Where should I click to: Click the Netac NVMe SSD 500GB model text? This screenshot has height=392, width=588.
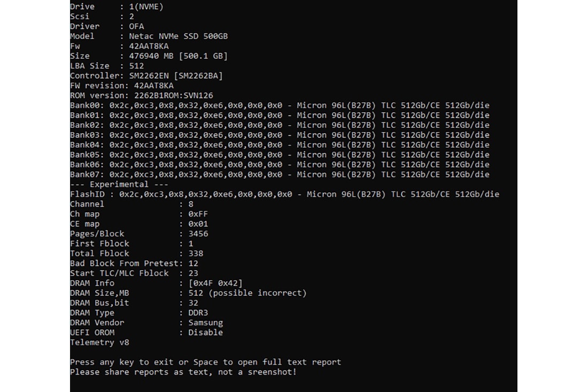pos(179,36)
